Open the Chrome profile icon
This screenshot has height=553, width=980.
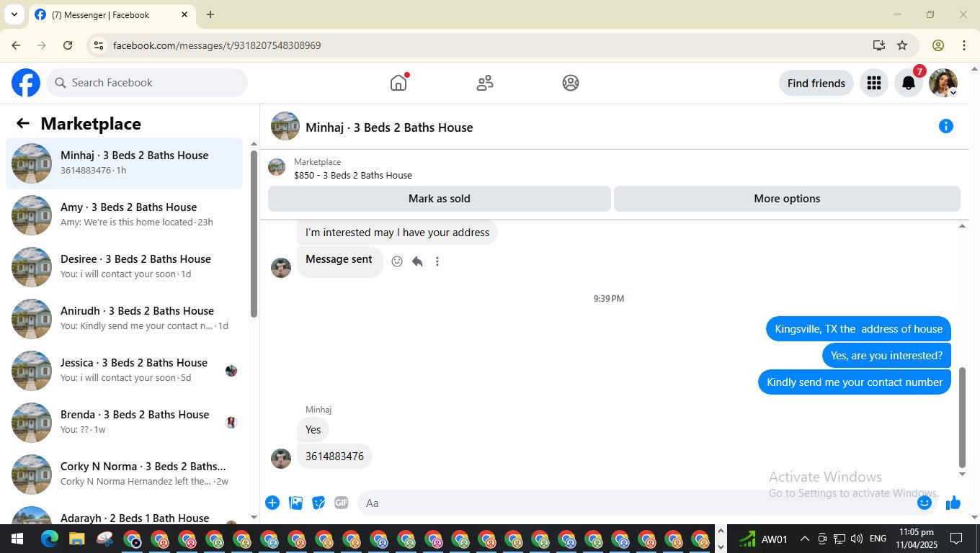tap(938, 45)
